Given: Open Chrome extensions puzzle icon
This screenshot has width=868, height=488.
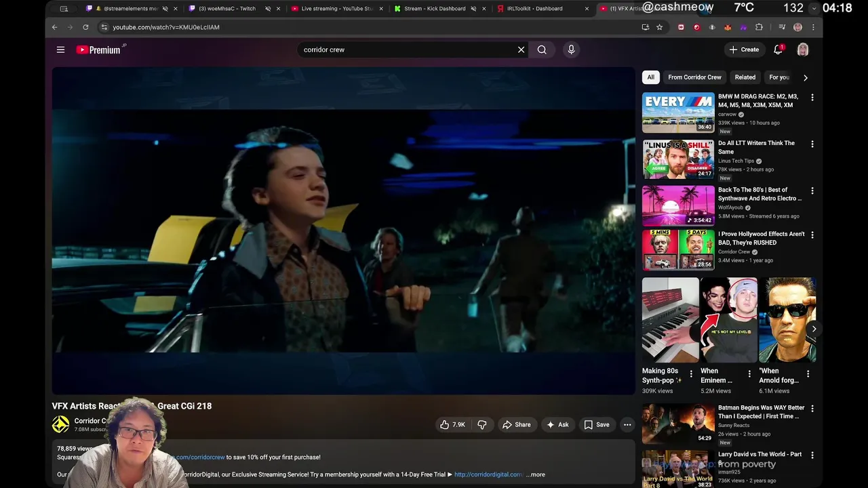Looking at the screenshot, I should point(759,27).
